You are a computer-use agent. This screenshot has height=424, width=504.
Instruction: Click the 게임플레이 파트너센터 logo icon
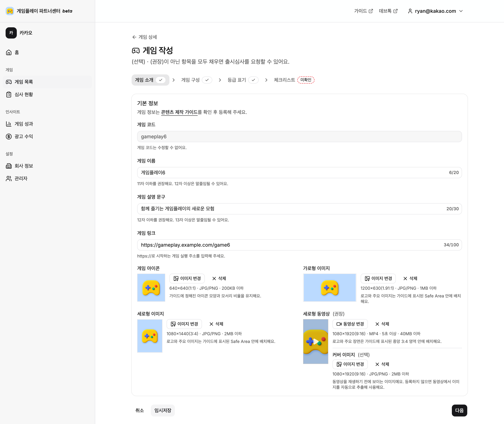click(10, 11)
